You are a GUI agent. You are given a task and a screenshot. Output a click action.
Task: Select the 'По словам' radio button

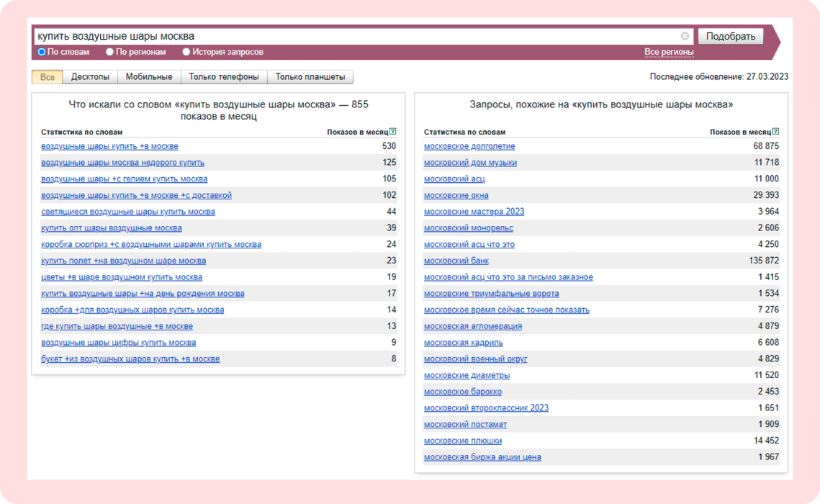(42, 52)
